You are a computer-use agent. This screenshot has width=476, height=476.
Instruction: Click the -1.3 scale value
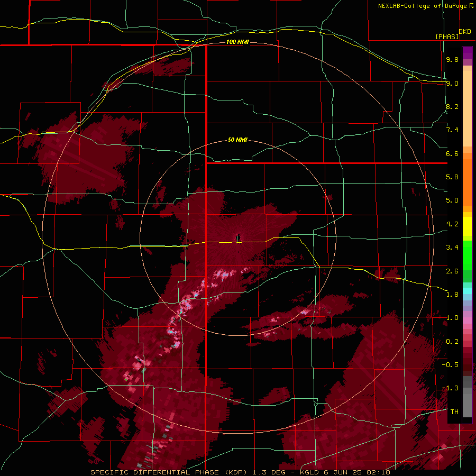pos(450,388)
